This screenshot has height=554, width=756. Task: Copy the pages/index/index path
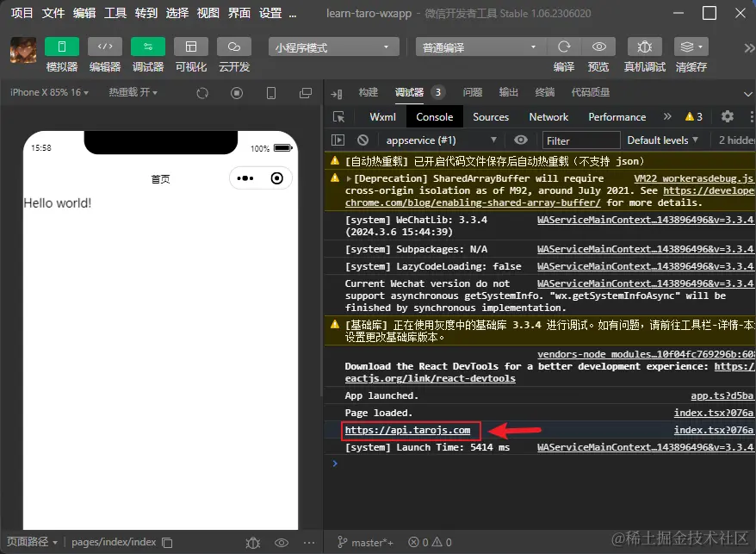167,543
